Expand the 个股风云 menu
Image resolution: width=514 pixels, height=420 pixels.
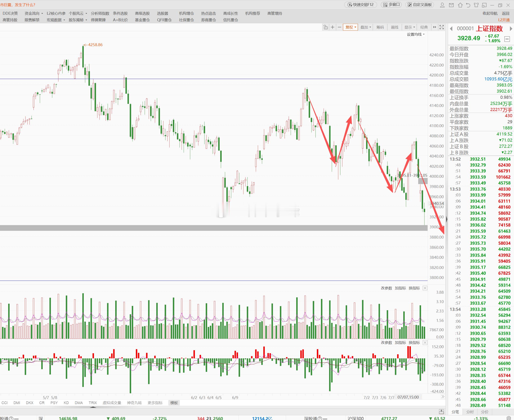click(x=78, y=13)
